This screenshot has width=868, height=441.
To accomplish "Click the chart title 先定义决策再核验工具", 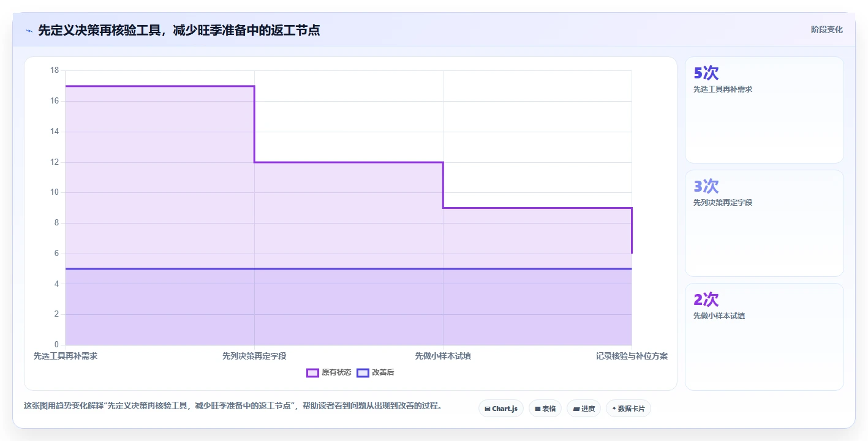I will (179, 30).
